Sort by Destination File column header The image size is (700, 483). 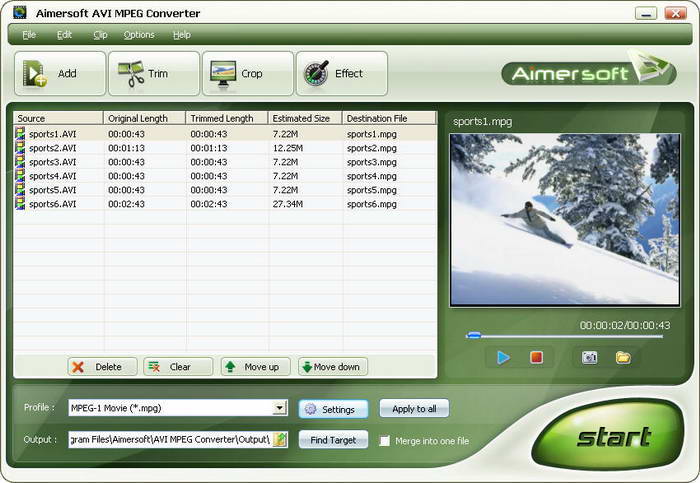click(389, 118)
